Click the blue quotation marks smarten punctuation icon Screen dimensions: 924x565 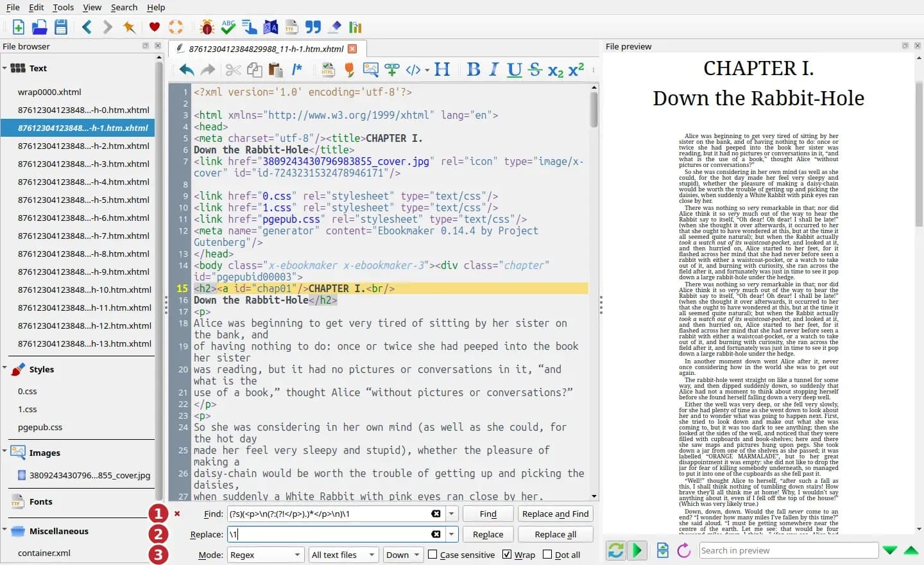coord(312,27)
